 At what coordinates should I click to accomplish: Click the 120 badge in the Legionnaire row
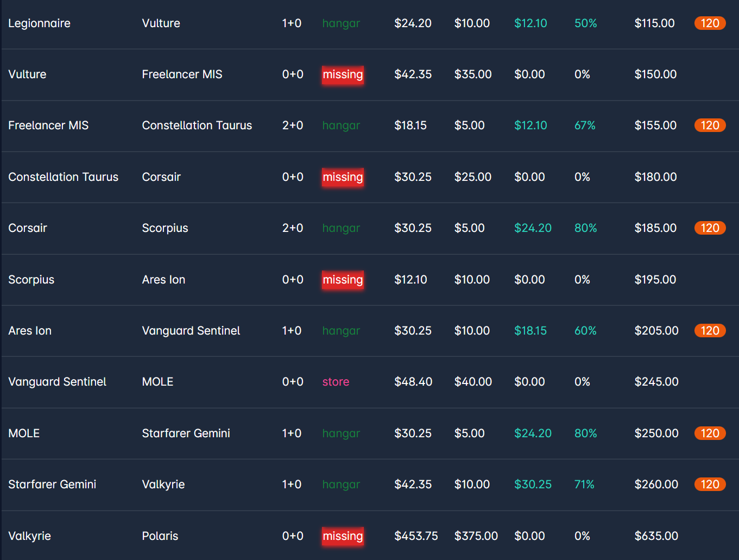point(710,23)
